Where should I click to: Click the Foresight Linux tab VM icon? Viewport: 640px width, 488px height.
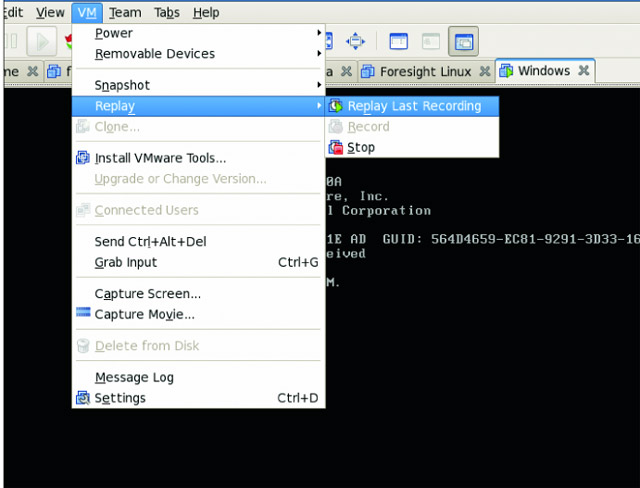(368, 72)
